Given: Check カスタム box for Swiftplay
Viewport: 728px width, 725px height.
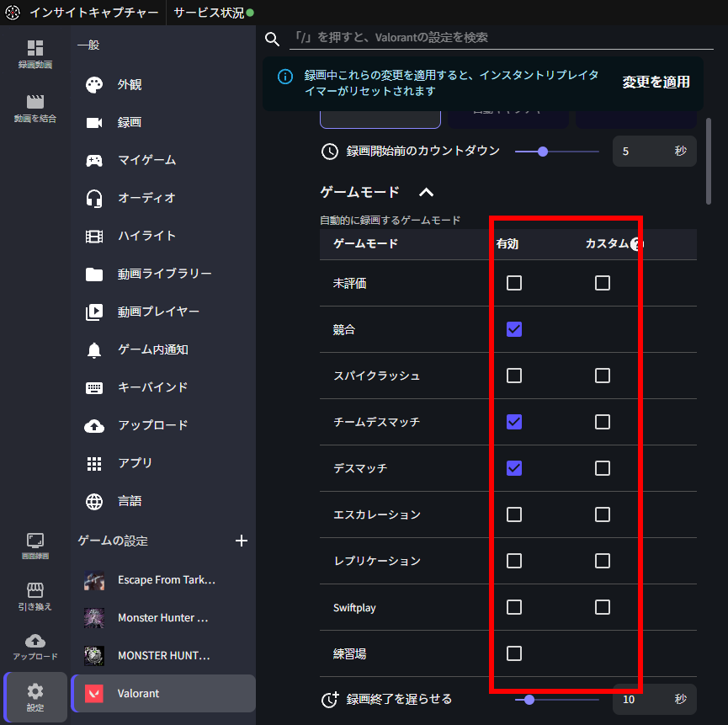Looking at the screenshot, I should click(x=603, y=607).
